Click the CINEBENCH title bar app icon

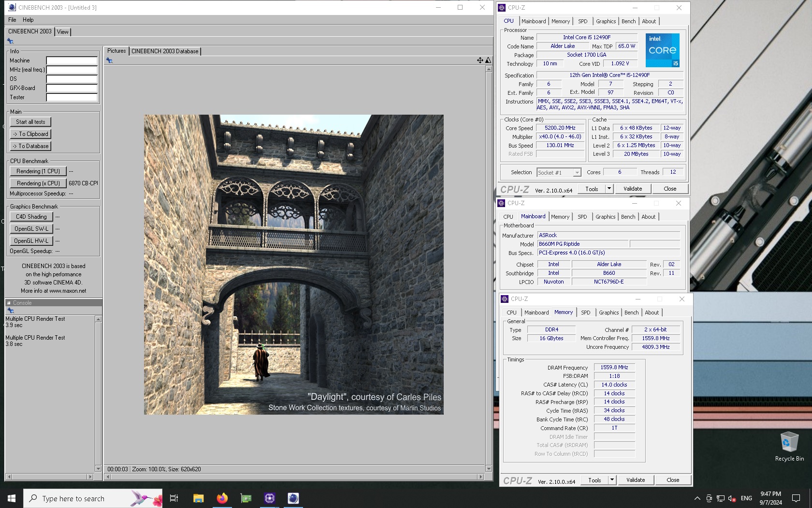[x=12, y=7]
